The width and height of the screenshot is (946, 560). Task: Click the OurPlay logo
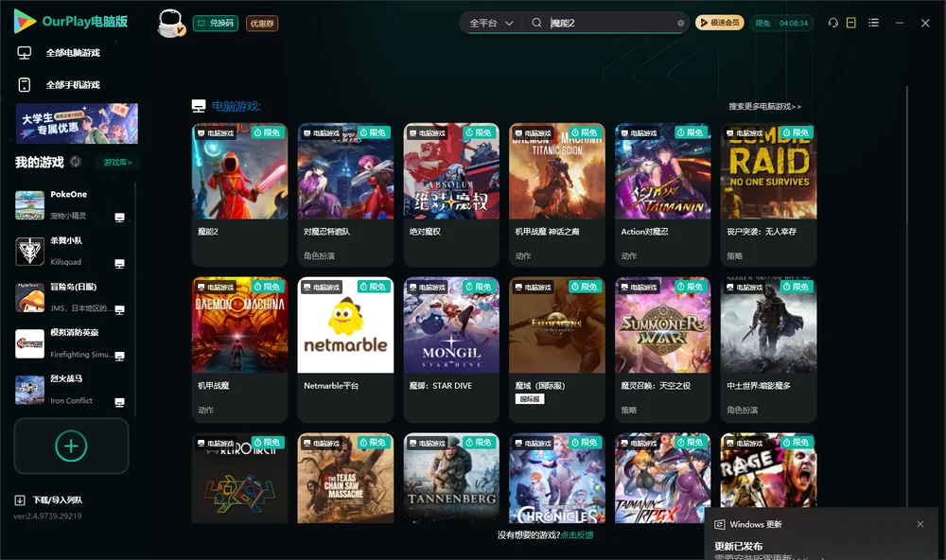tap(70, 22)
